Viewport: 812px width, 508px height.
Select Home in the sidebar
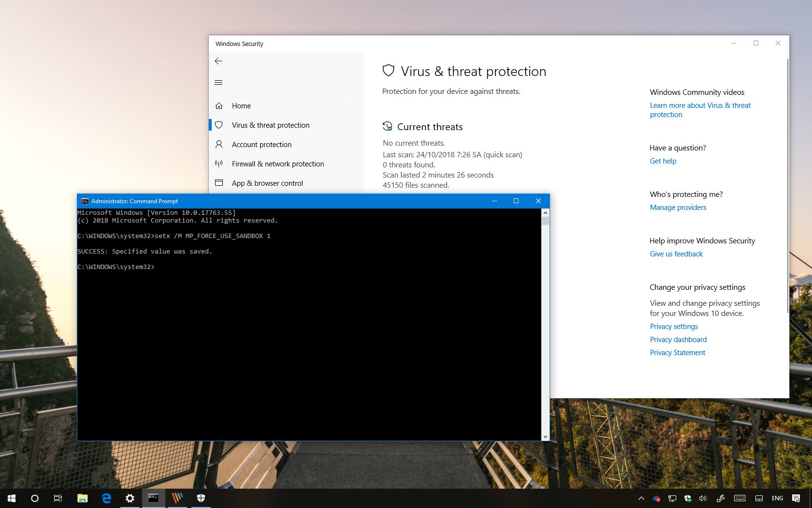(x=241, y=105)
